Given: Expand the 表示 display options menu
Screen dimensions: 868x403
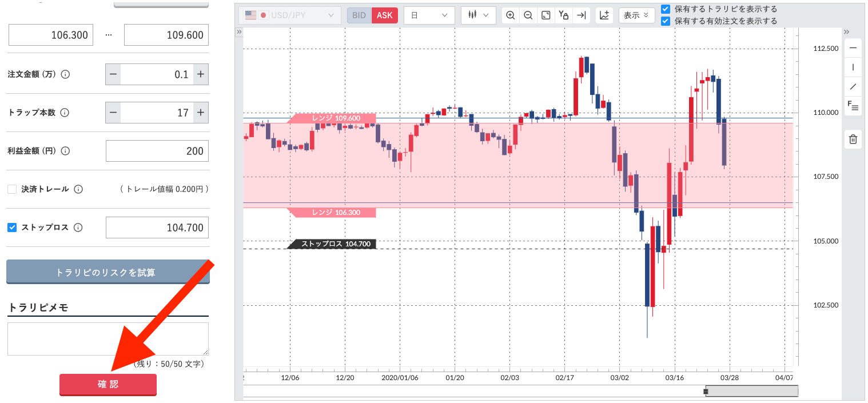Looking at the screenshot, I should [636, 15].
